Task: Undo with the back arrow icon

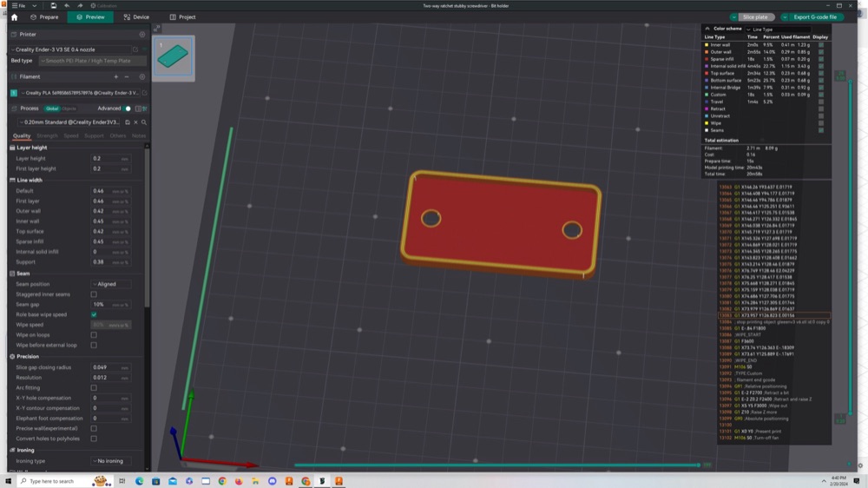Action: [x=67, y=5]
